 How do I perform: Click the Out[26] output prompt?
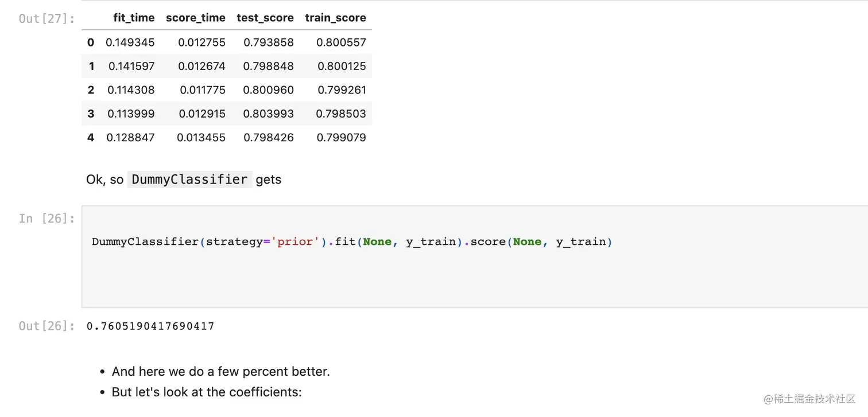46,326
